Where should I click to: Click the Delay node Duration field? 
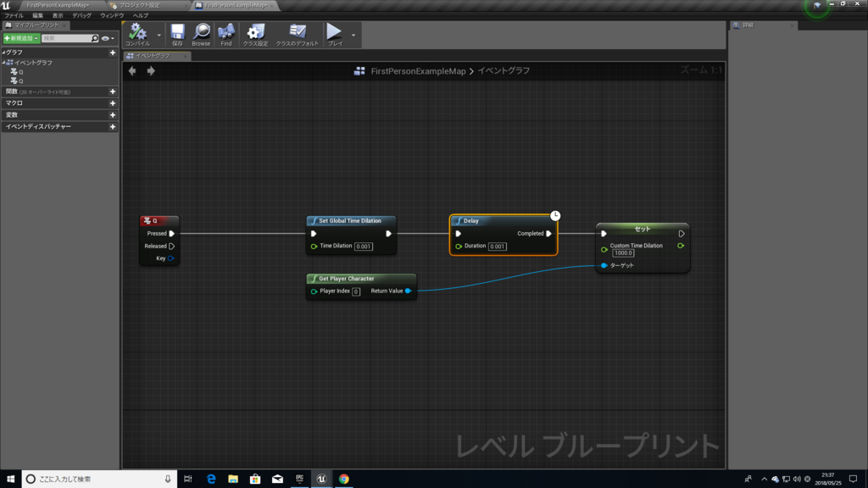497,247
